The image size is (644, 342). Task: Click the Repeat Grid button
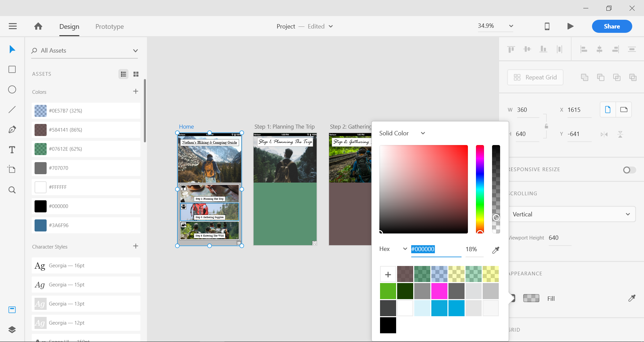(x=535, y=77)
